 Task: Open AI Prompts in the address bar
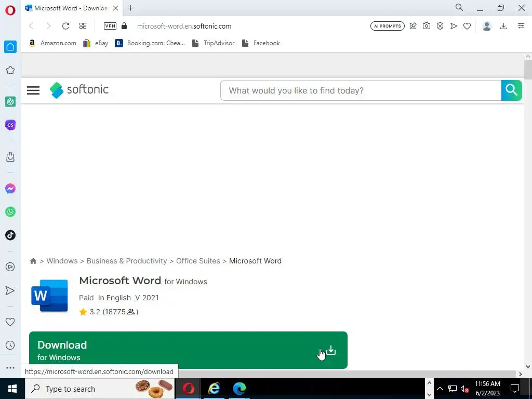click(388, 26)
